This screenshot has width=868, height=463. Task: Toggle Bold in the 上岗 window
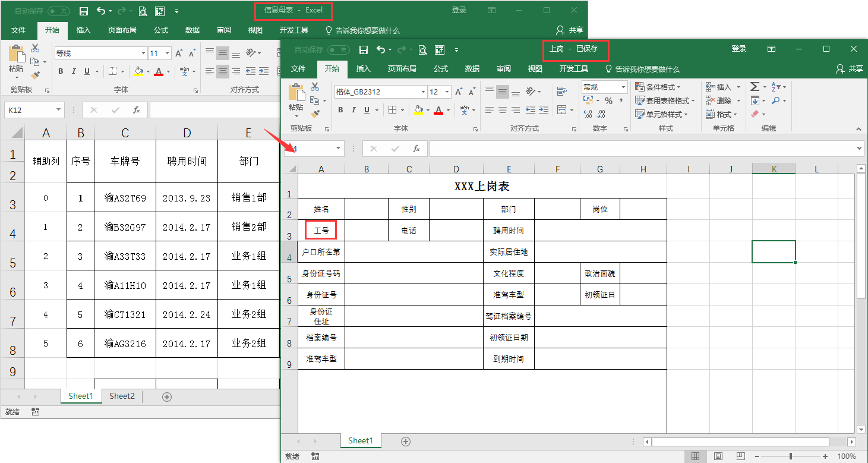pyautogui.click(x=340, y=110)
